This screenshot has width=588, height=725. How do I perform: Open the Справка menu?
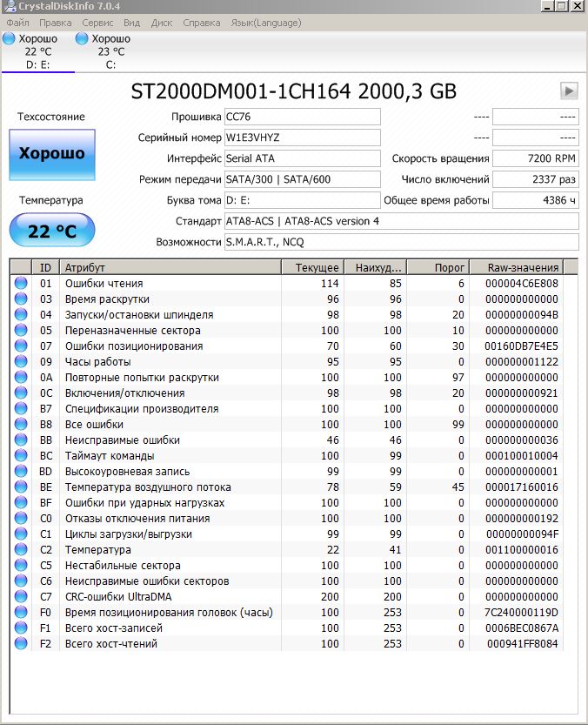pos(201,23)
